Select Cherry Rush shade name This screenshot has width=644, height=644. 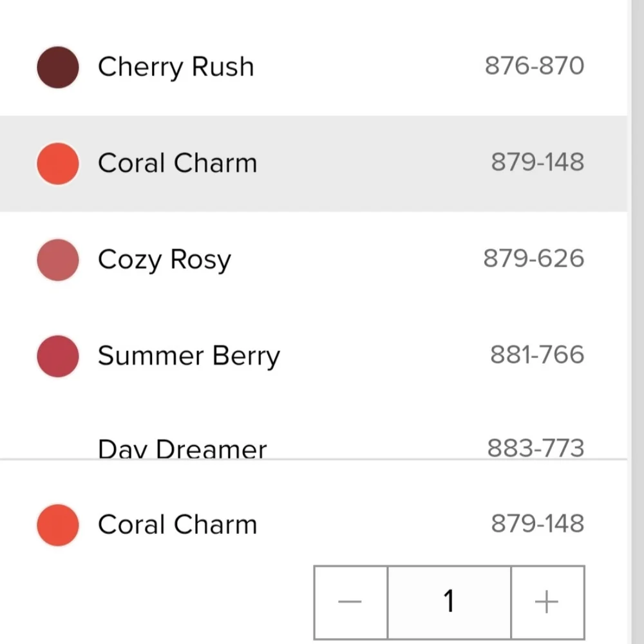pyautogui.click(x=176, y=66)
